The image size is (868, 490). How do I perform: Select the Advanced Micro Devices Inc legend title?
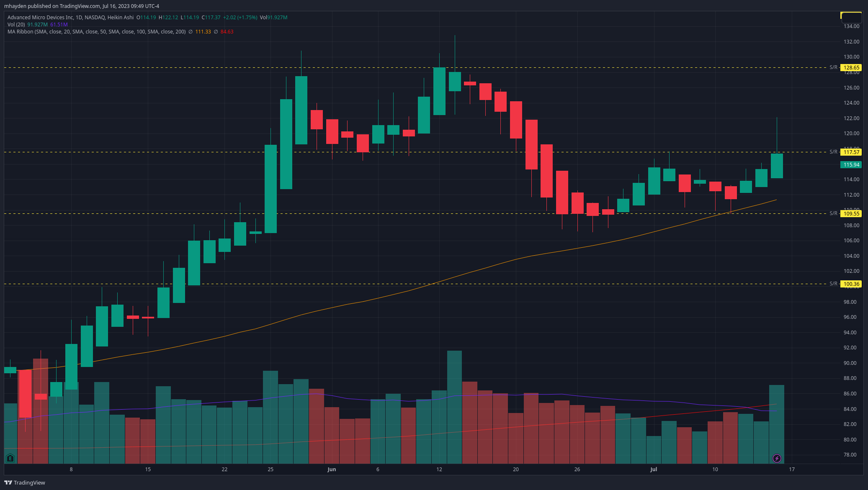click(70, 18)
